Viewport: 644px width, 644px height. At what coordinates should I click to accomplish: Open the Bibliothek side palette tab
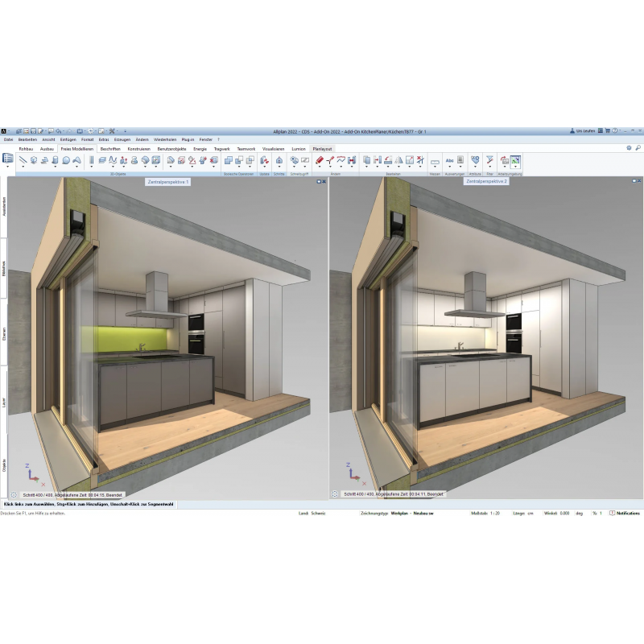4,270
